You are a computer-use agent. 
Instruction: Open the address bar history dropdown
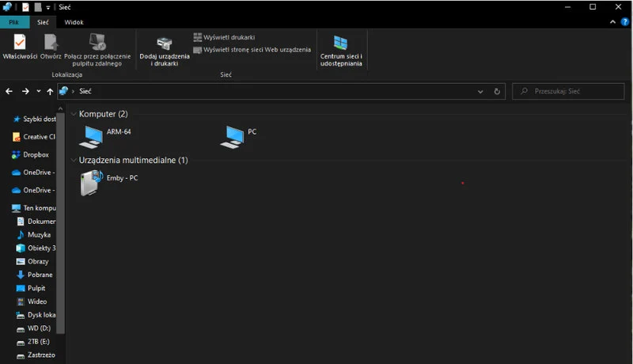click(x=480, y=92)
